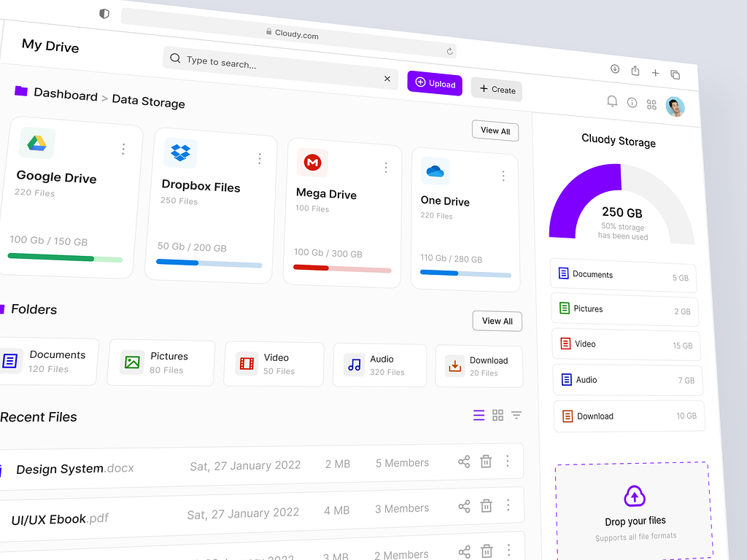747x560 pixels.
Task: Switch Recent Files to list view
Action: (479, 415)
